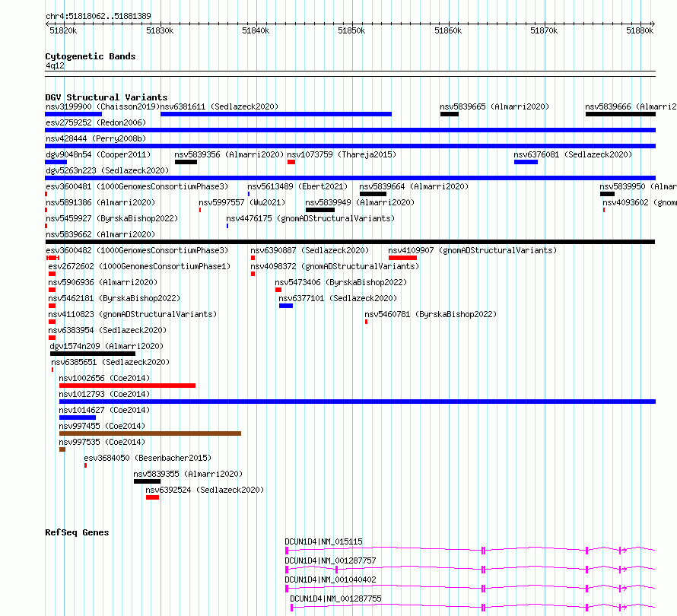
Task: Click DCUN1D4|NM_001287755 transcript label
Action: (x=336, y=599)
